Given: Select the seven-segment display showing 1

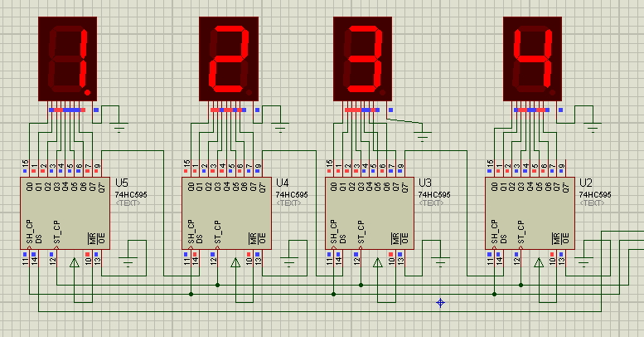Looking at the screenshot, I should pyautogui.click(x=68, y=59).
